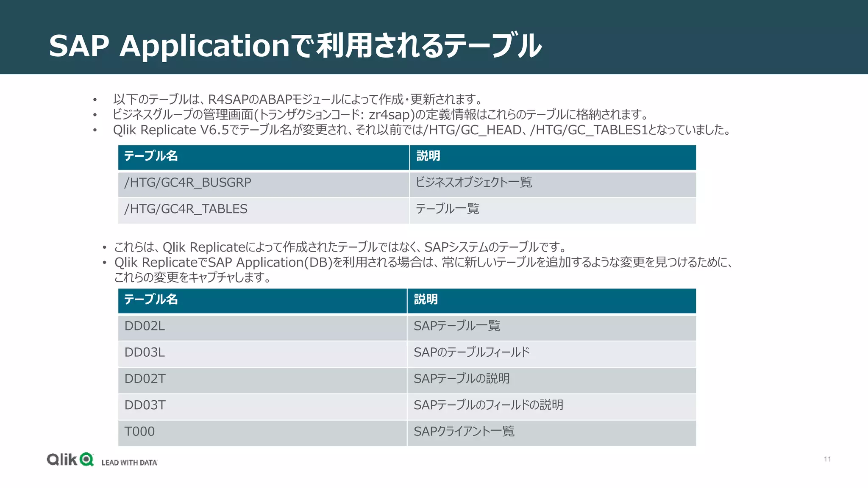Select the '/HTG/GC4R_TABLES' table cell
The width and height of the screenshot is (868, 488).
tap(264, 211)
